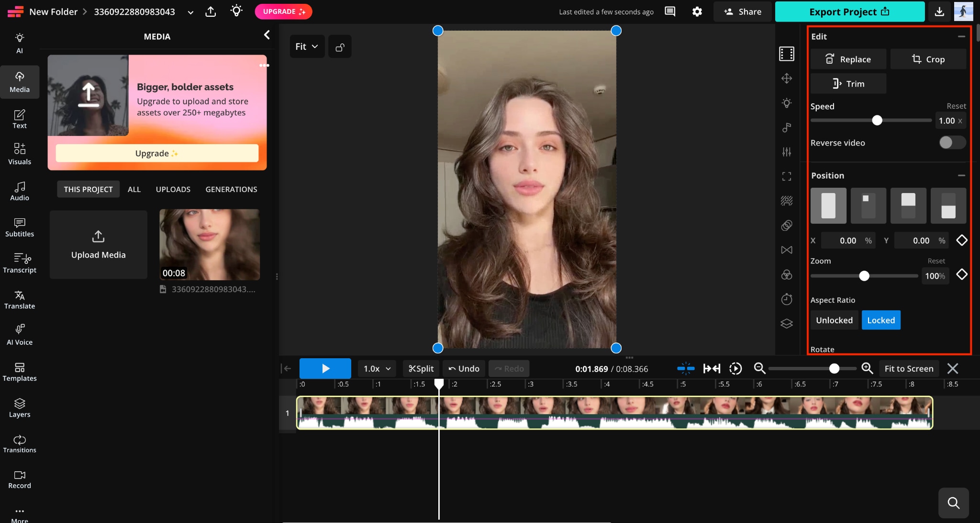980x523 pixels.
Task: Click the Share button
Action: tap(743, 11)
